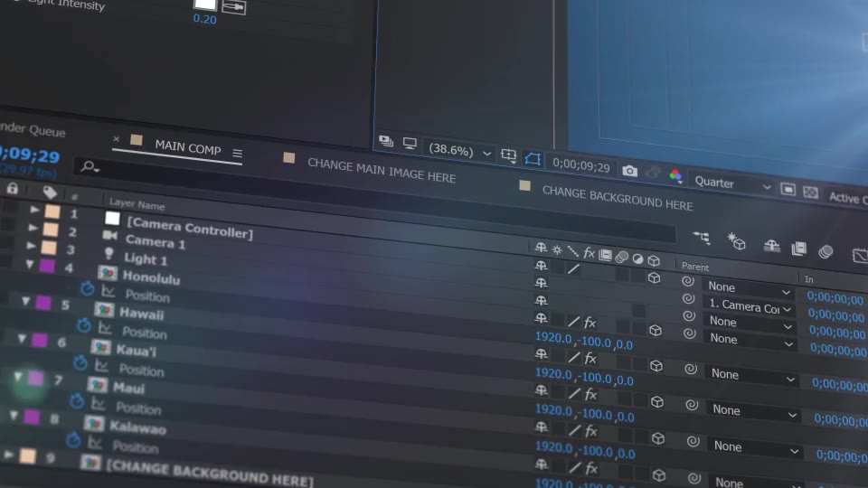Toggle Position stopwatch under Hawaii

click(x=83, y=325)
